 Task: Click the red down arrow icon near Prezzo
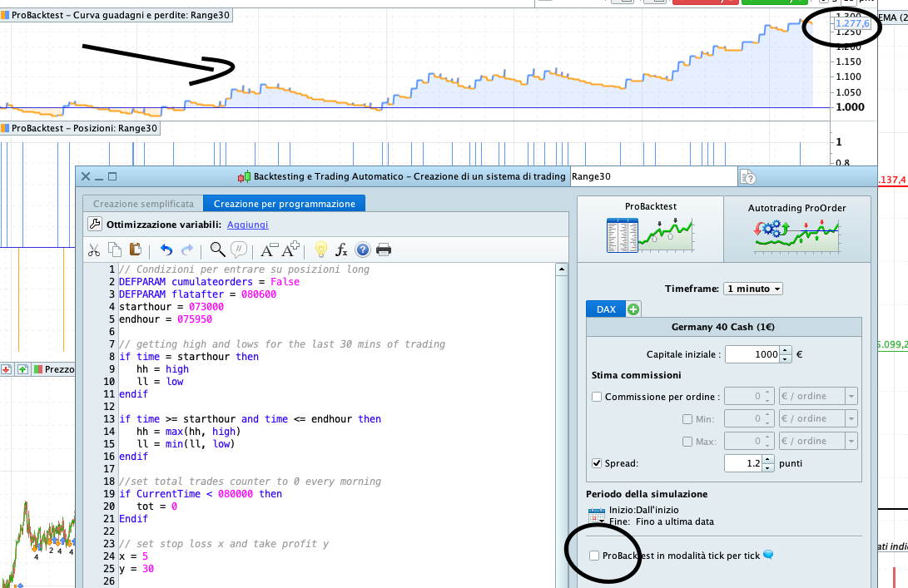tap(7, 369)
